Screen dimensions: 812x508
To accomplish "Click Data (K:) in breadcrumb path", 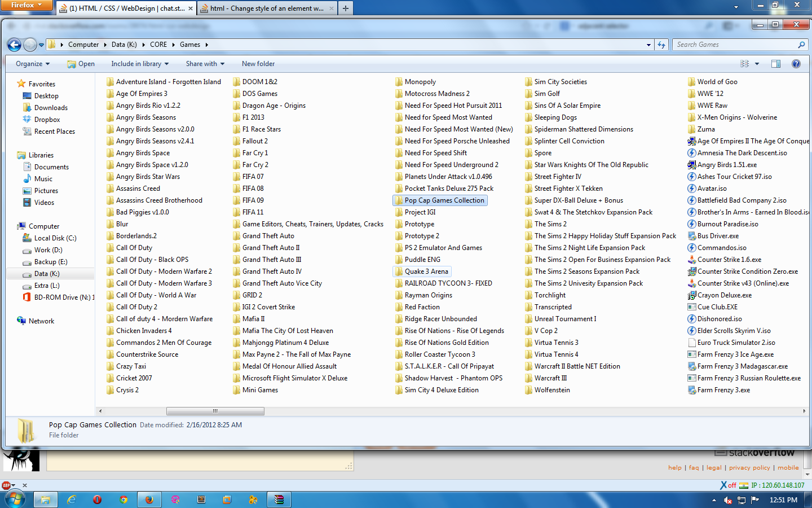I will click(x=124, y=45).
